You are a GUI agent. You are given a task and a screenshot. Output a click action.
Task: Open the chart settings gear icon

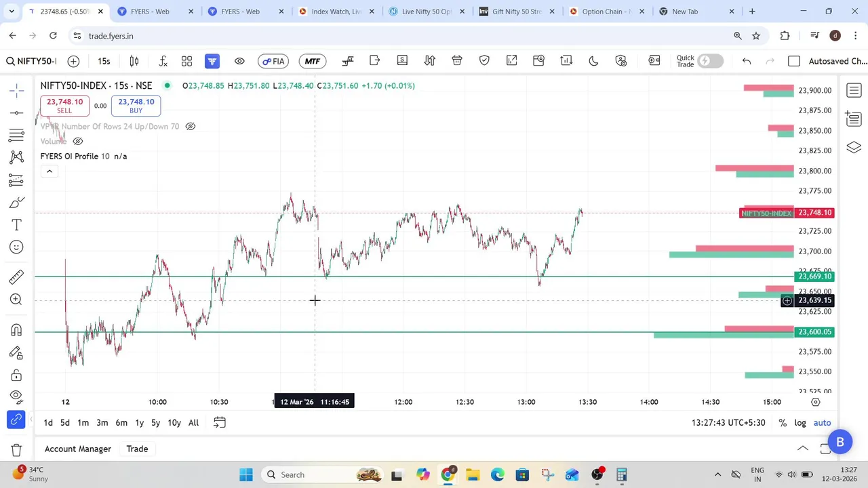[816, 402]
